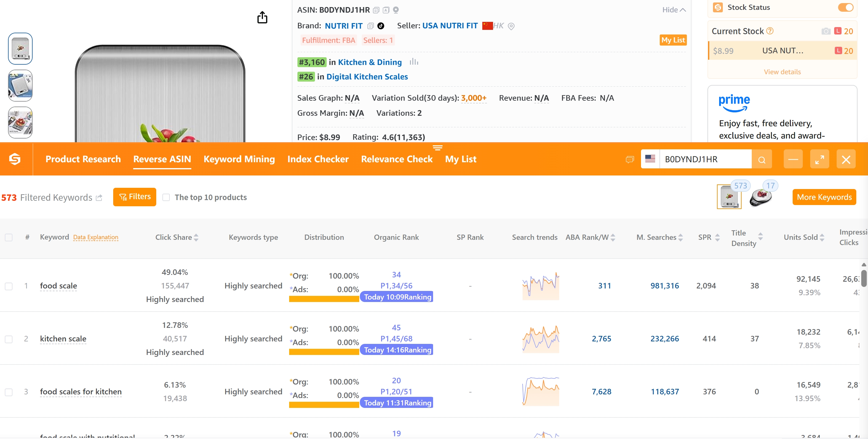Viewport: 868px width, 439px height.
Task: Click the drag handle lines atop toolbar
Action: click(x=438, y=148)
